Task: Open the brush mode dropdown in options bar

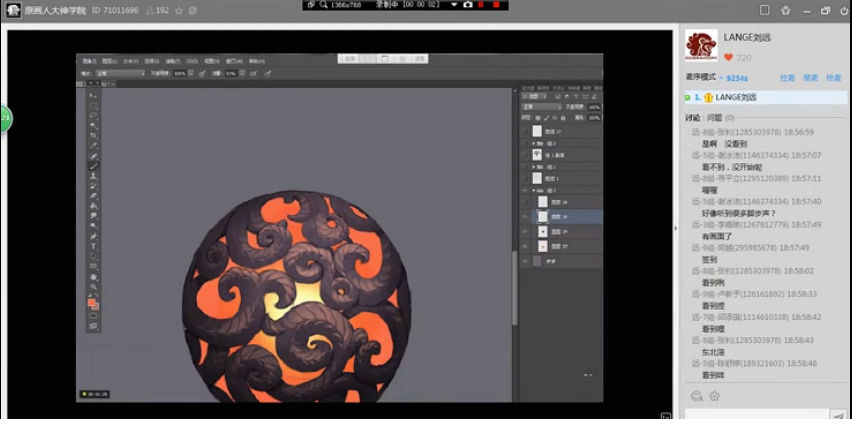Action: [x=120, y=73]
